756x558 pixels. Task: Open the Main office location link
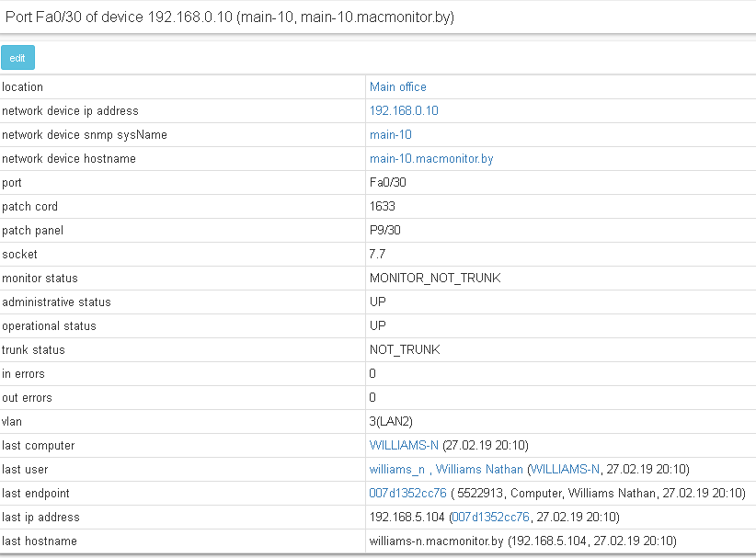[397, 87]
